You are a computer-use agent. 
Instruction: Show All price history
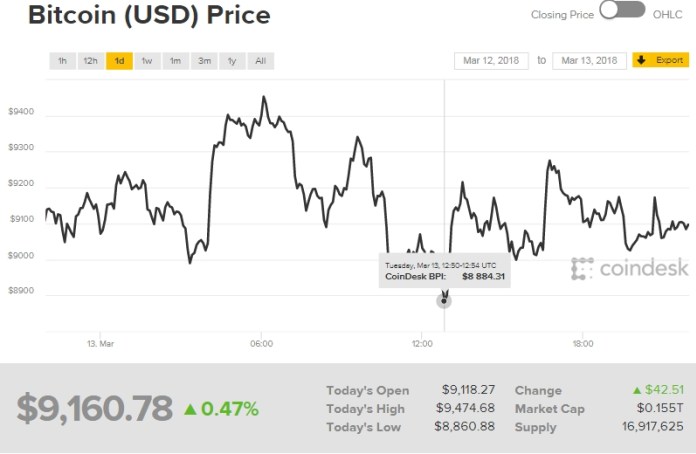260,61
